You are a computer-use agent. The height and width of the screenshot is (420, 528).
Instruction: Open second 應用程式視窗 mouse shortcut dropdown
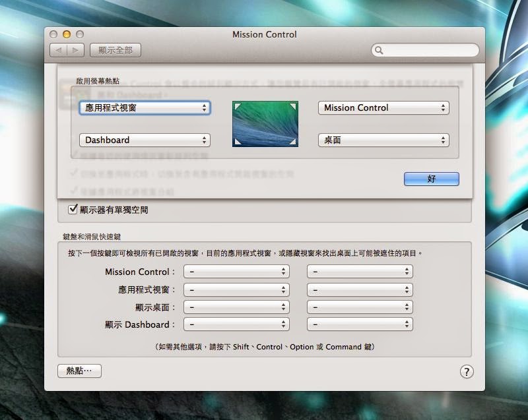click(x=360, y=289)
